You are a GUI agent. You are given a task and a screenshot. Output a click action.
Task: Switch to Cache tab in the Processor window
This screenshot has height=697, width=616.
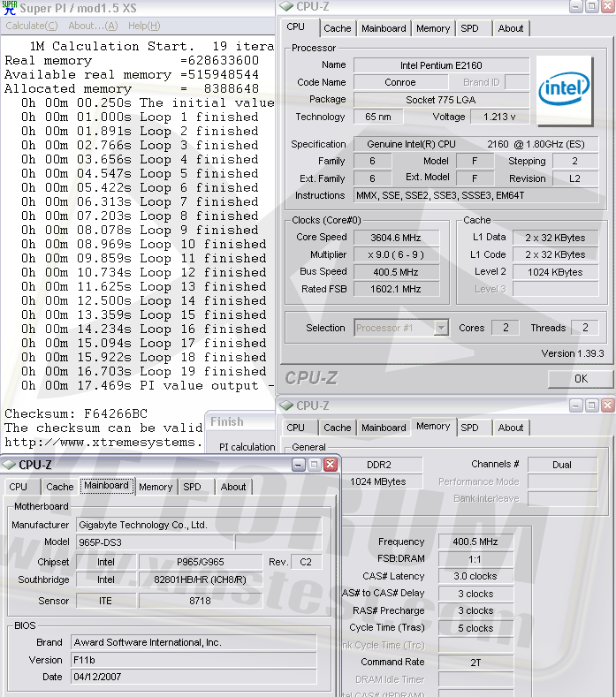(x=337, y=28)
